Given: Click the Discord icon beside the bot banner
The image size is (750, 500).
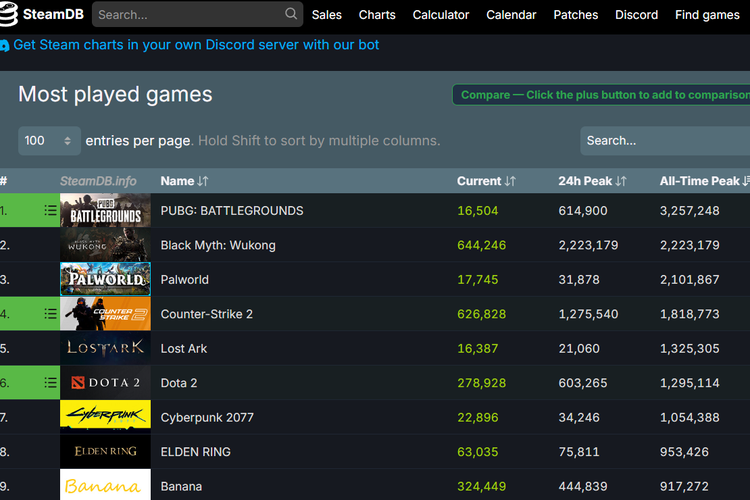Looking at the screenshot, I should [4, 46].
